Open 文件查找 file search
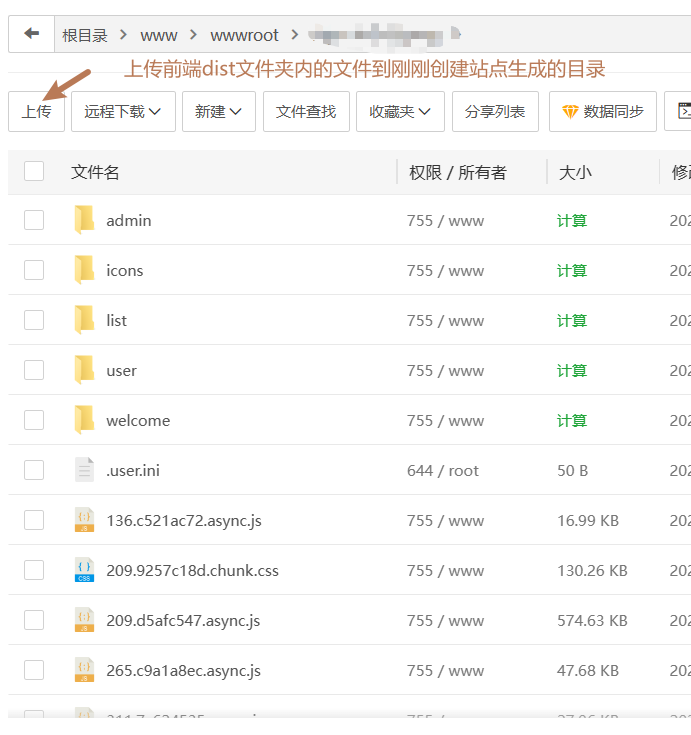The image size is (691, 735). click(306, 112)
